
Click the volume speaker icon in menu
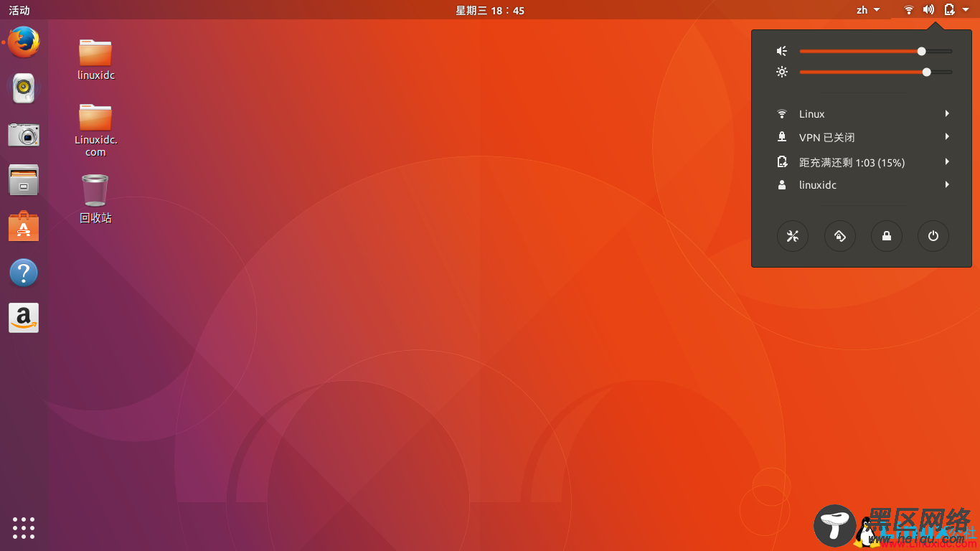tap(782, 51)
